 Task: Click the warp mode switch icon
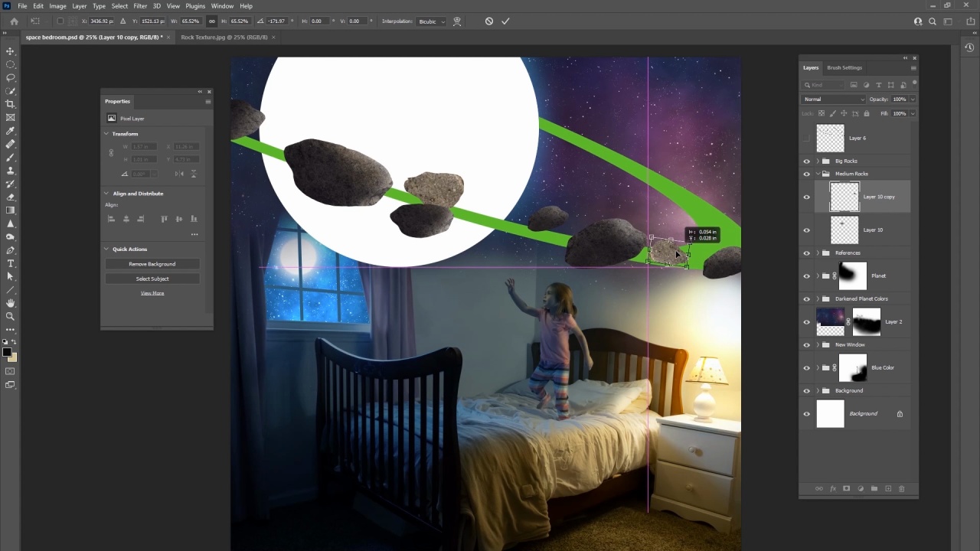pyautogui.click(x=457, y=21)
